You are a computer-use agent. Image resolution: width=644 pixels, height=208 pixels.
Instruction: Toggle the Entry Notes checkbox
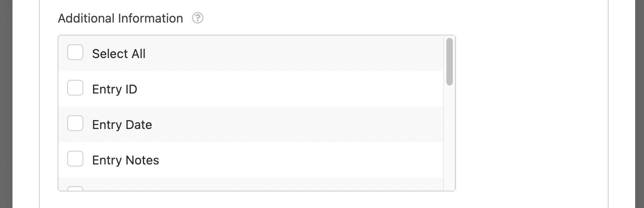pyautogui.click(x=75, y=159)
